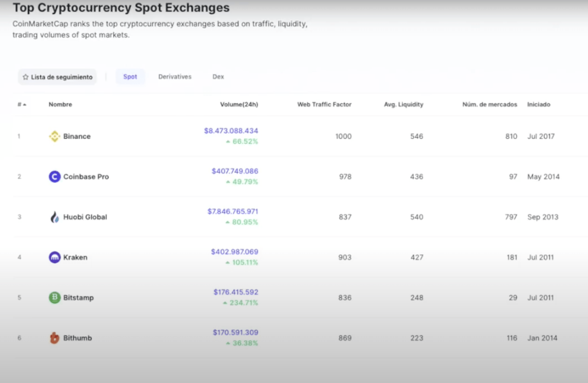588x383 pixels.
Task: Click the Coinbase Pro logo icon
Action: click(x=54, y=176)
